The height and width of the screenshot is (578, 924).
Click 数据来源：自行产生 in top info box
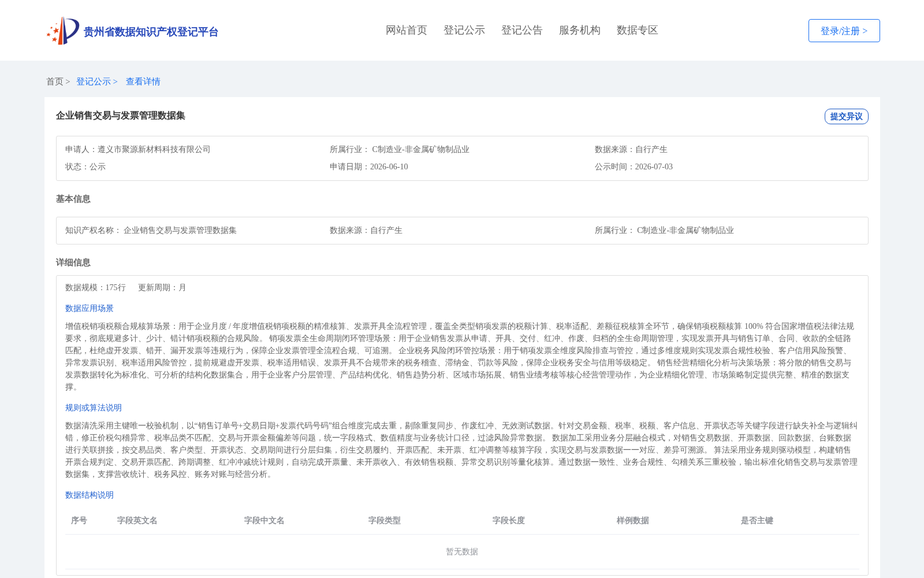[x=631, y=150]
